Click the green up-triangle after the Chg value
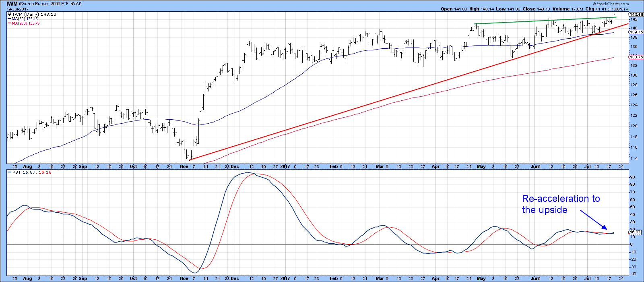Image resolution: width=644 pixels, height=282 pixels. pos(627,9)
